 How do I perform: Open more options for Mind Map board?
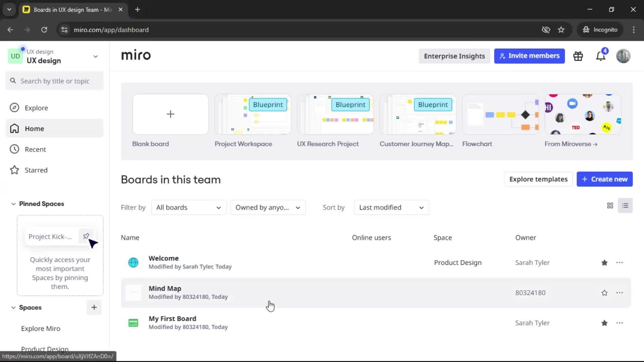click(620, 293)
